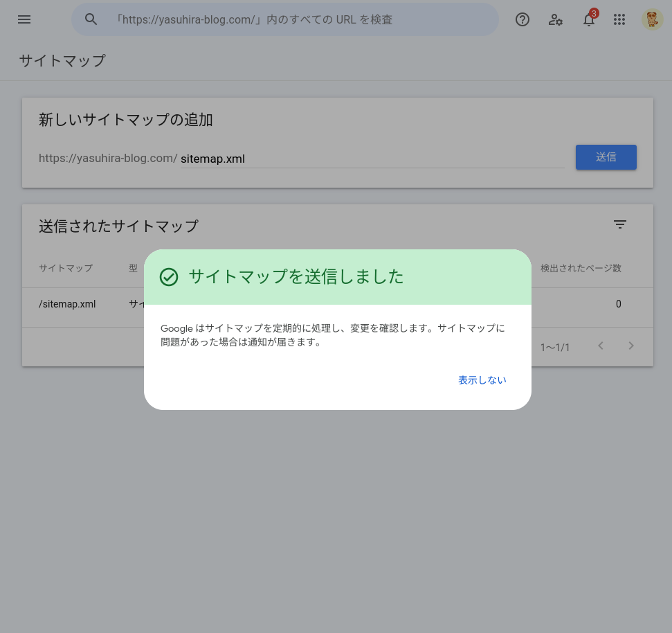This screenshot has height=633, width=672.
Task: Click the green checkmark icon in dialog
Action: coord(169,277)
